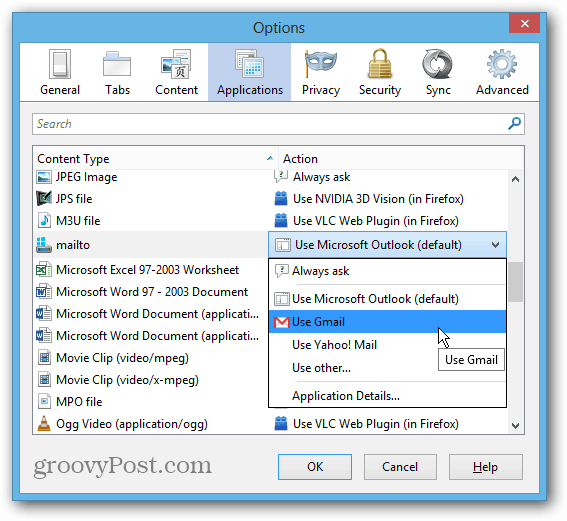Click the M3U row's Use VLC Web Plugin action
Viewport: 567px width, 521px height.
coord(376,221)
